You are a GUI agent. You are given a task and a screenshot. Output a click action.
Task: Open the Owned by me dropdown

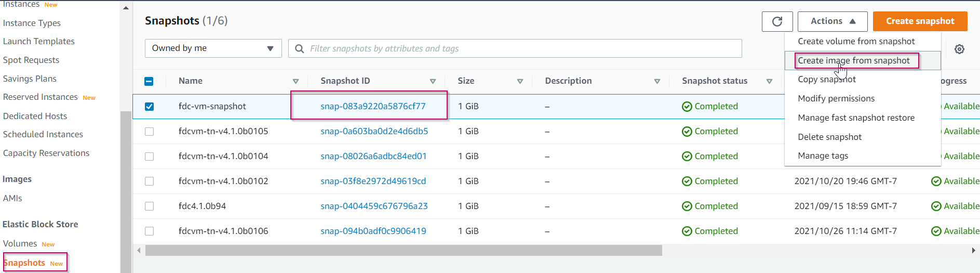pos(213,48)
